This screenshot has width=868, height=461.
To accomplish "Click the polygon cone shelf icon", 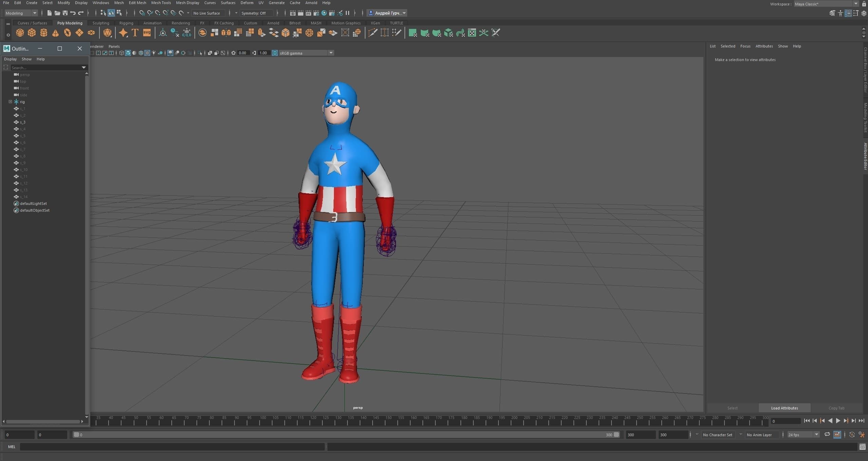I will coord(55,33).
